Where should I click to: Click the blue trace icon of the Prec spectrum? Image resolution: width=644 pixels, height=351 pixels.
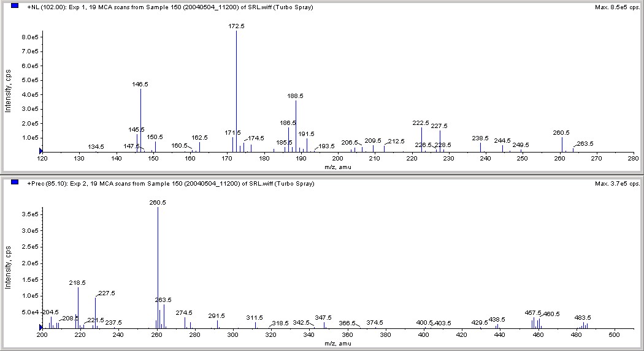15,182
